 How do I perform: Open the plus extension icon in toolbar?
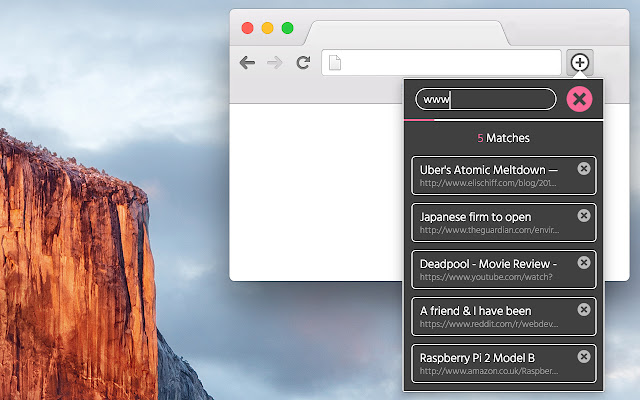(580, 62)
